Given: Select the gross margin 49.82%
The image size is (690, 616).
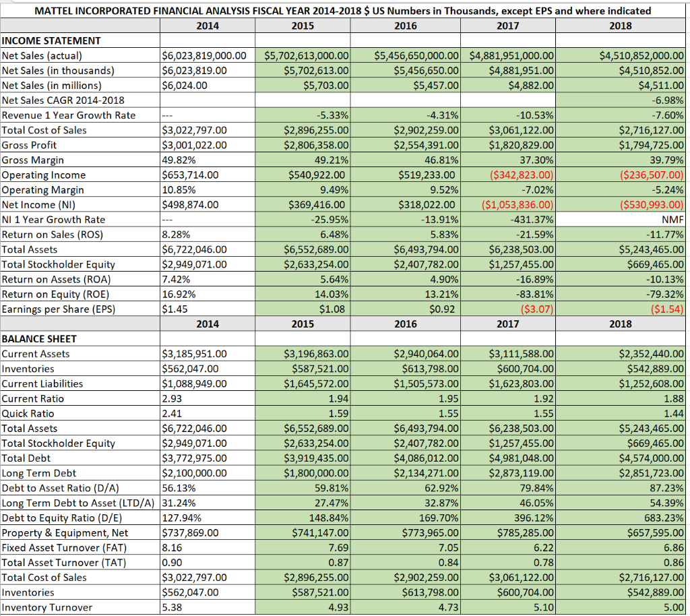Looking at the screenshot, I should pos(179,160).
